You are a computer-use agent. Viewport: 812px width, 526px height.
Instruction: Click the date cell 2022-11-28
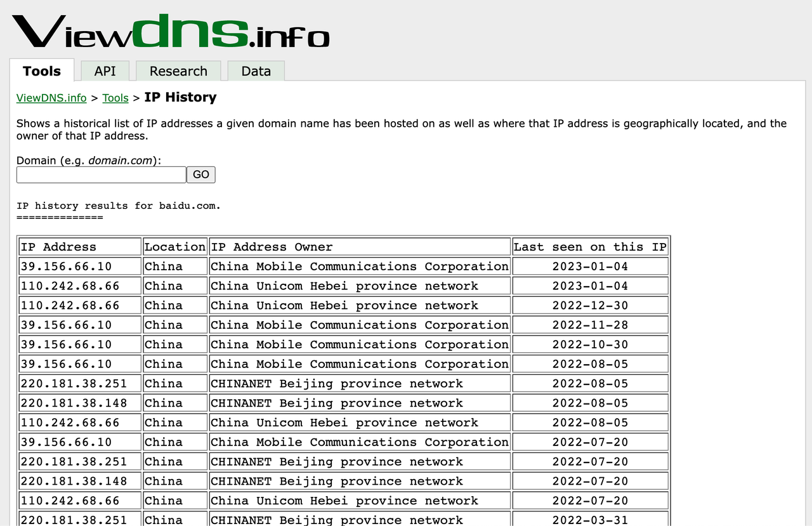pos(590,325)
